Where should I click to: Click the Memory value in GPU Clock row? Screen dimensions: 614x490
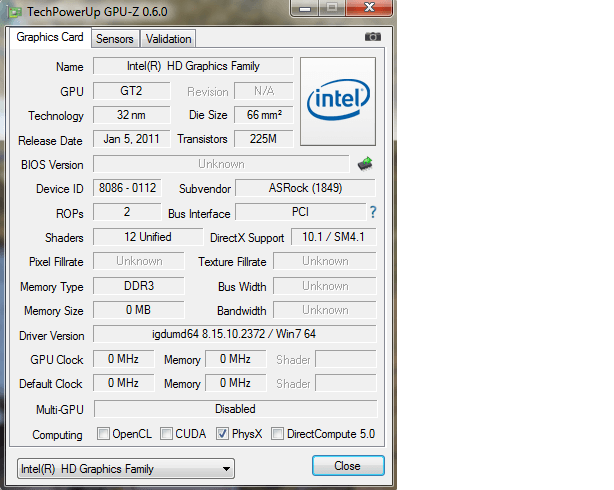(x=235, y=359)
